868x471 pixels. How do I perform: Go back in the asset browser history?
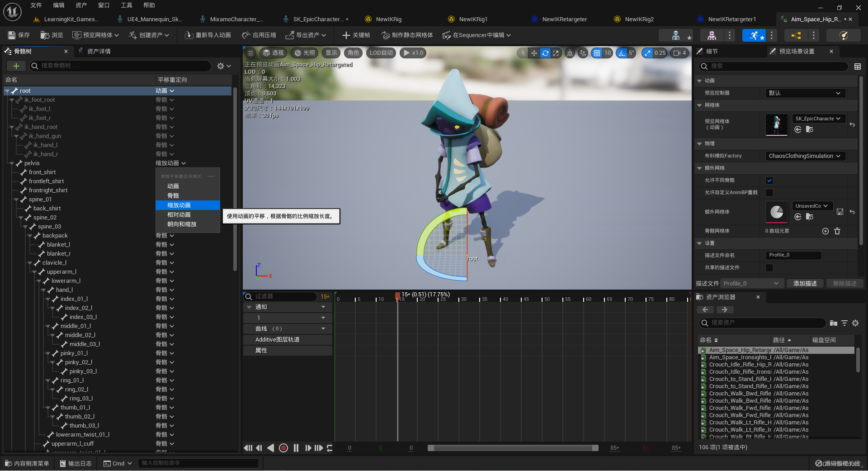coord(705,310)
